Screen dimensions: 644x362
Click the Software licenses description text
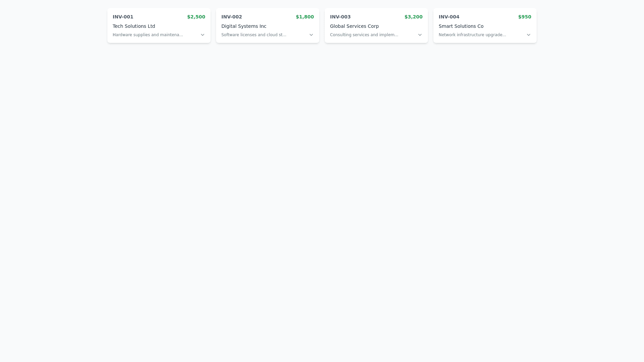pos(254,35)
